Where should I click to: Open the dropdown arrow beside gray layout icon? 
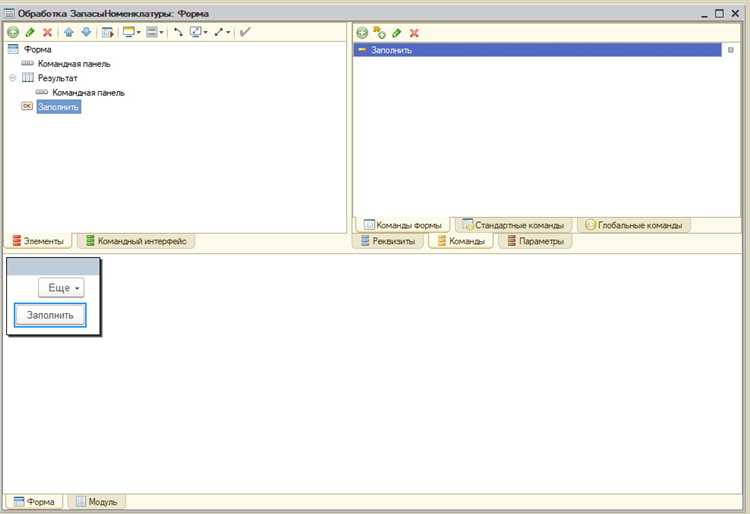pyautogui.click(x=162, y=33)
